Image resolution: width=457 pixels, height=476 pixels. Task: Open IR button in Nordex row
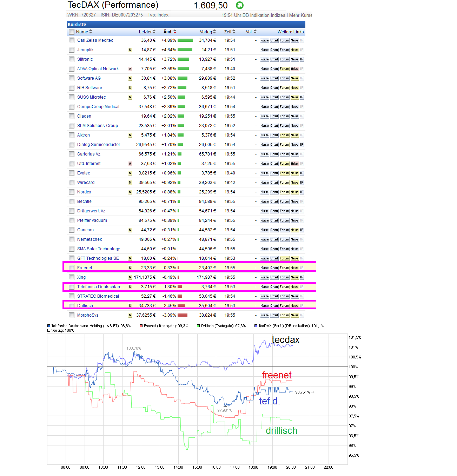pyautogui.click(x=302, y=192)
